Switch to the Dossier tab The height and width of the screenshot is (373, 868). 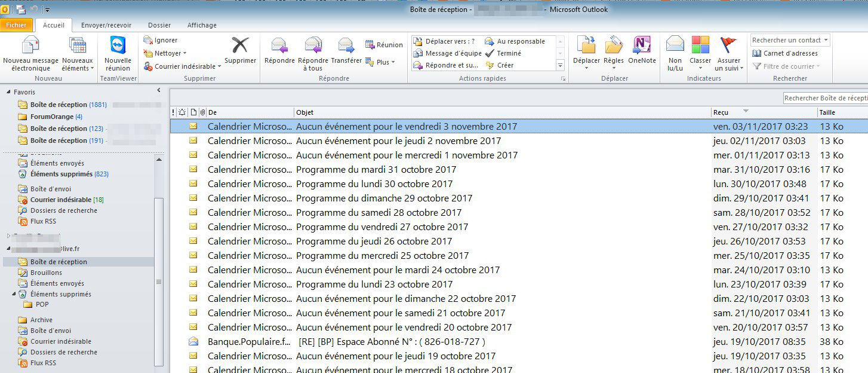[x=159, y=25]
